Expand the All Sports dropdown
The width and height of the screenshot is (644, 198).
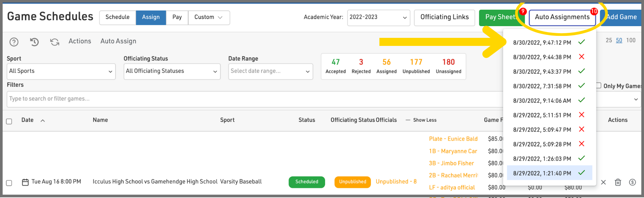tap(61, 71)
